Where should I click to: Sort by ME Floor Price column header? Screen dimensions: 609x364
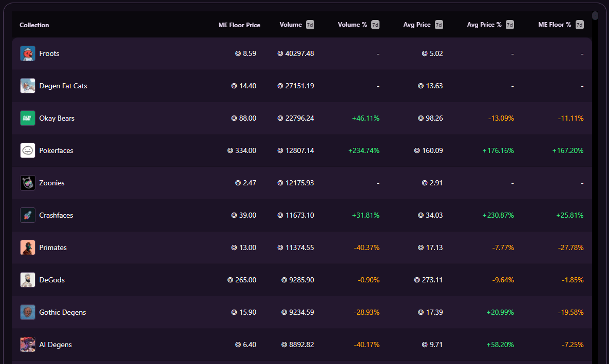click(x=239, y=25)
